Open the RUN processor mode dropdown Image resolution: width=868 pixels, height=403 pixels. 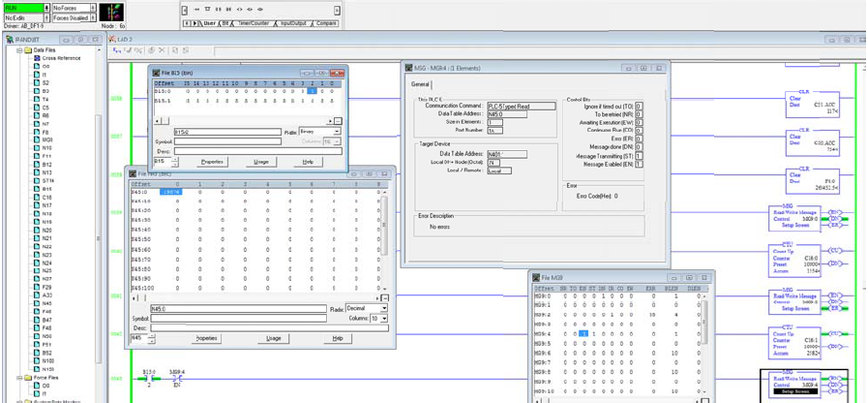tap(45, 9)
